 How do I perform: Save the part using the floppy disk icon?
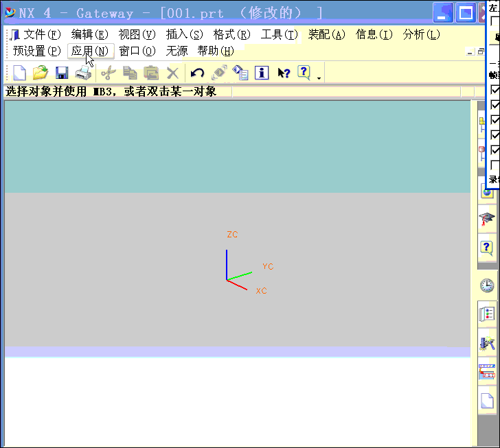pos(62,73)
